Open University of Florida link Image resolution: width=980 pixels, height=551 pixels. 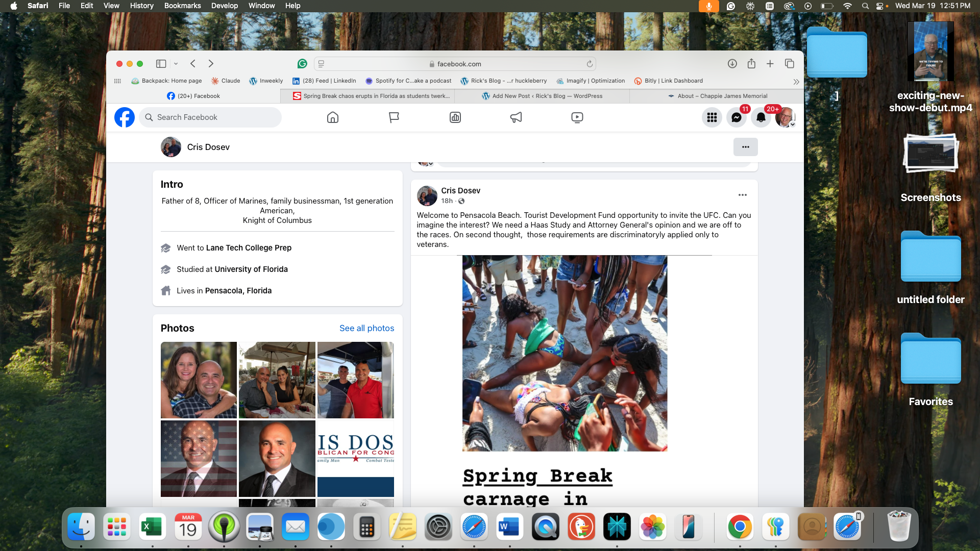pos(251,269)
